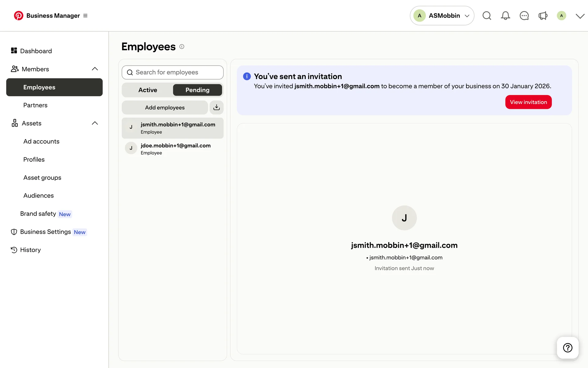Screen dimensions: 588x368
Task: Select the Pending employees tab
Action: [x=197, y=90]
